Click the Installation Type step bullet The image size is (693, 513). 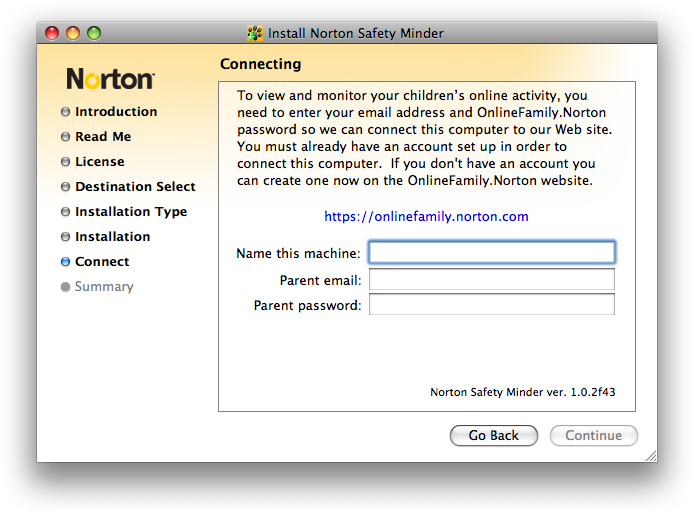pyautogui.click(x=65, y=212)
